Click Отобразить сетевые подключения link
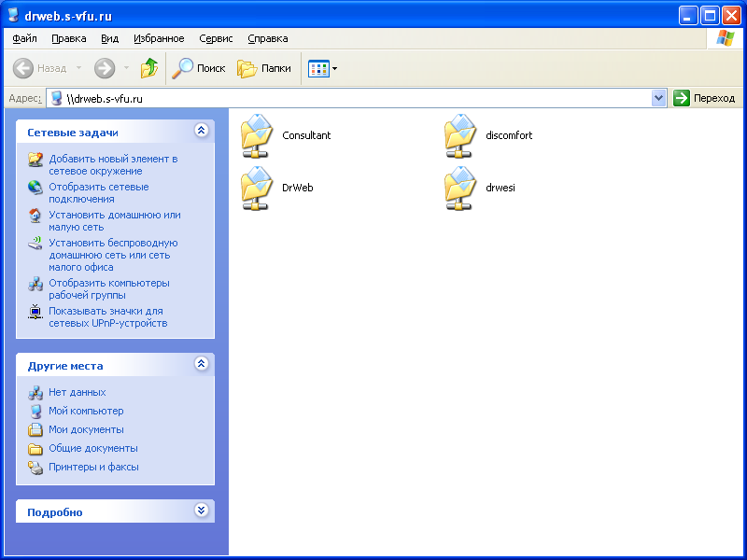747x560 pixels. pos(99,193)
